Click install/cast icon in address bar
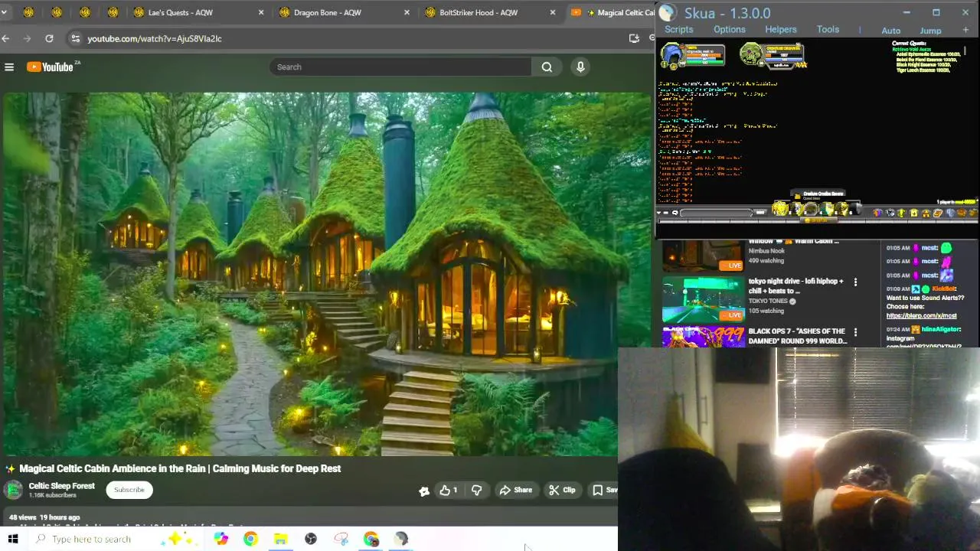Screen dimensions: 980x551 pyautogui.click(x=634, y=38)
